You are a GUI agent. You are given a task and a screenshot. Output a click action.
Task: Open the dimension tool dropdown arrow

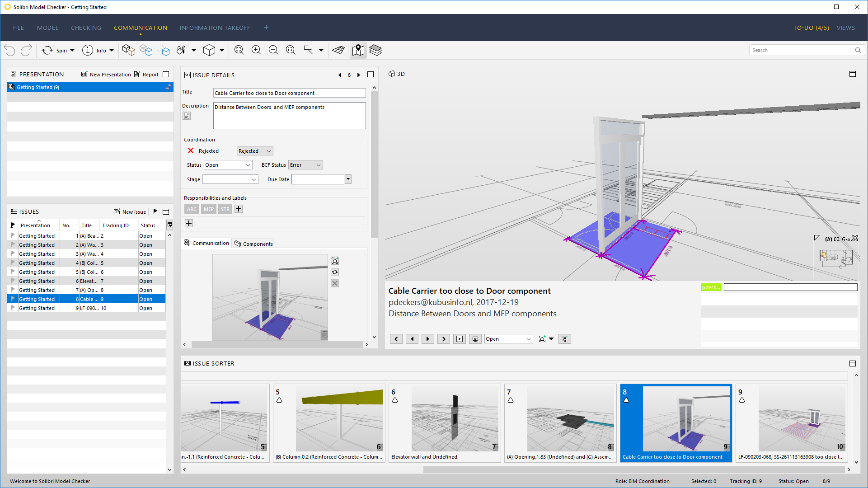[321, 50]
